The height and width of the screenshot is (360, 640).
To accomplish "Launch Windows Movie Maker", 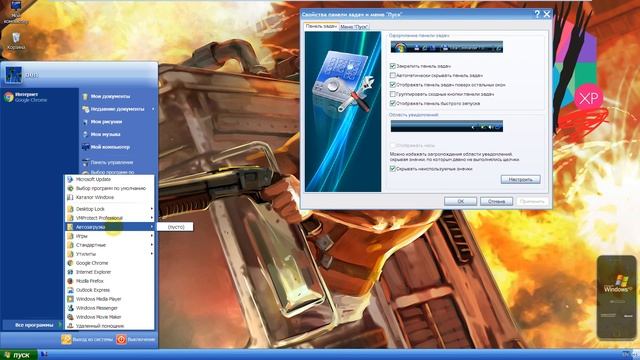I will click(70, 317).
